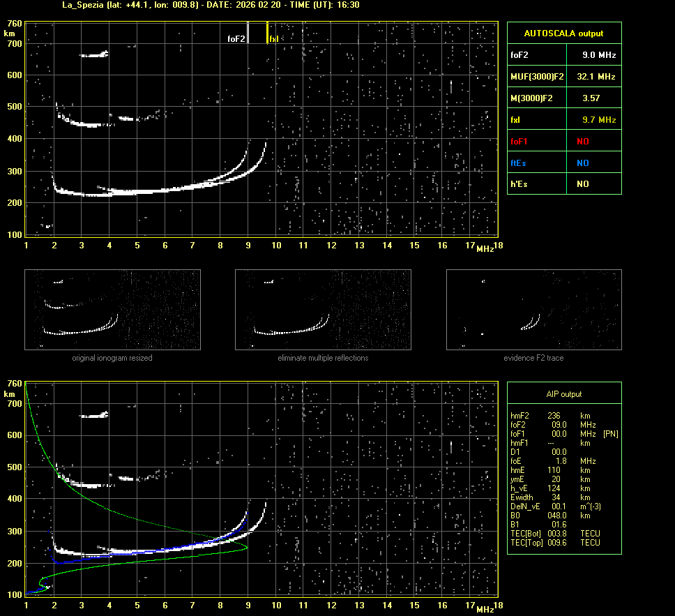The image size is (675, 616).
Task: Select the 'original ionogram resized' thumbnail
Action: click(112, 309)
